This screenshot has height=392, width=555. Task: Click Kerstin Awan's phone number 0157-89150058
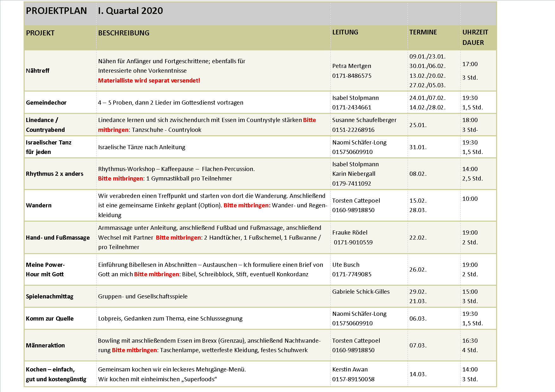pyautogui.click(x=353, y=379)
